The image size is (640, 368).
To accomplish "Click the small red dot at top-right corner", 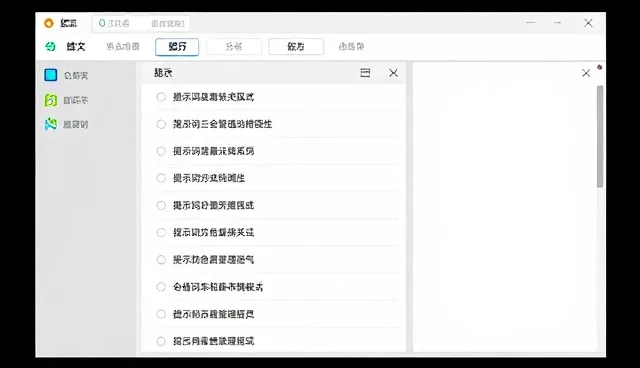I will click(x=599, y=67).
